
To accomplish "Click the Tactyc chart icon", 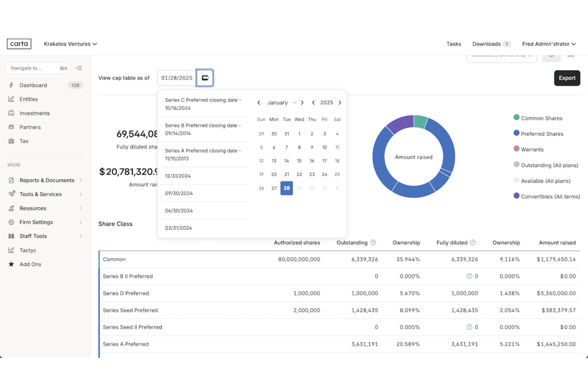I will [11, 250].
